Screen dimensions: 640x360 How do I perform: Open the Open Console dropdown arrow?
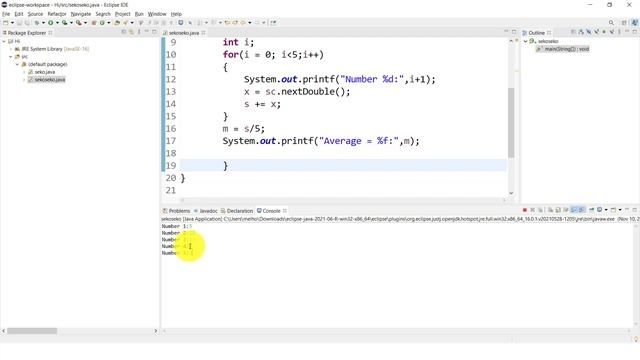click(x=620, y=210)
